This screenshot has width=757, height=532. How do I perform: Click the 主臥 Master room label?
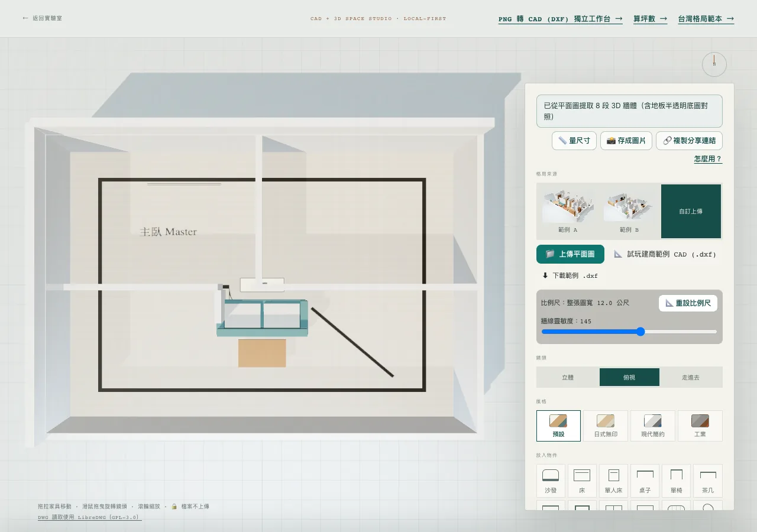[168, 232]
